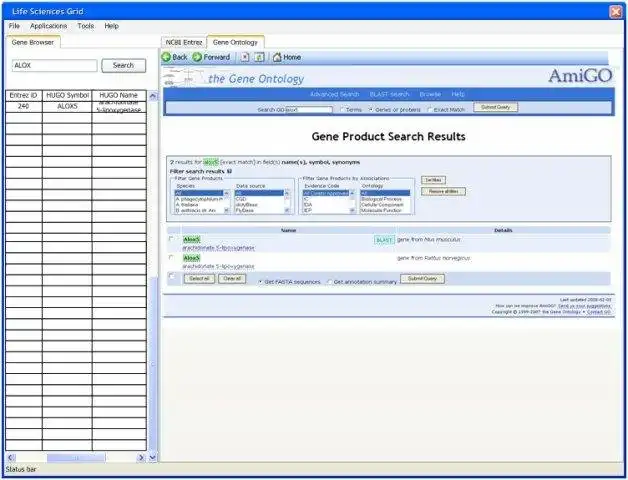Toggle the Exact Match checkbox

(x=430, y=109)
